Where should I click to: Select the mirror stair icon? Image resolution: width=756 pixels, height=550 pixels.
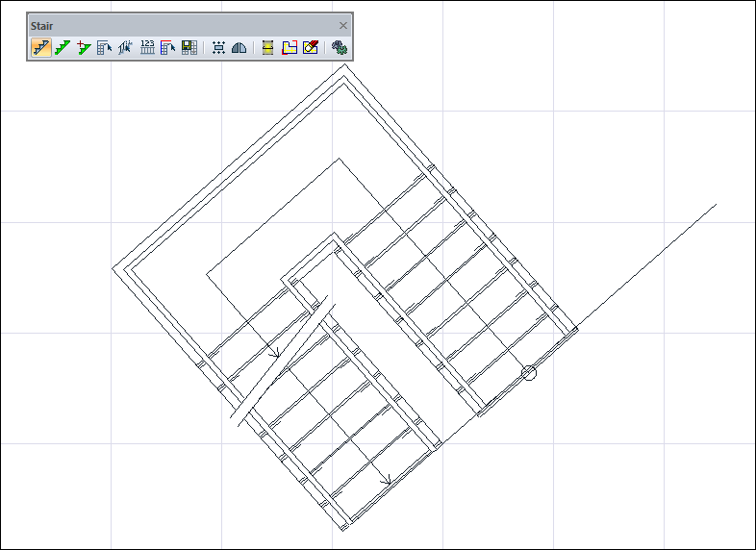[239, 48]
